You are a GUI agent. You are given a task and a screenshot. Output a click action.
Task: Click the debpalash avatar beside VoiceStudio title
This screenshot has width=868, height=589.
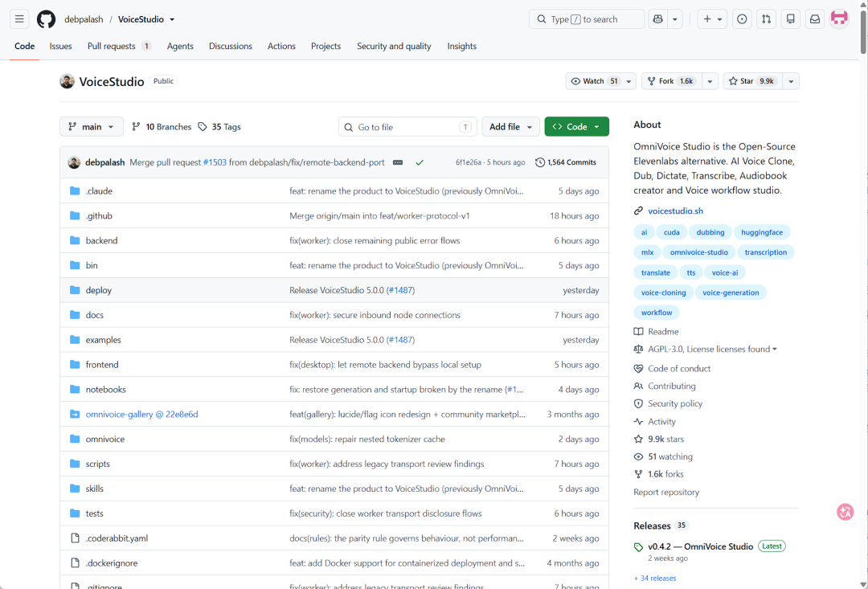(67, 81)
